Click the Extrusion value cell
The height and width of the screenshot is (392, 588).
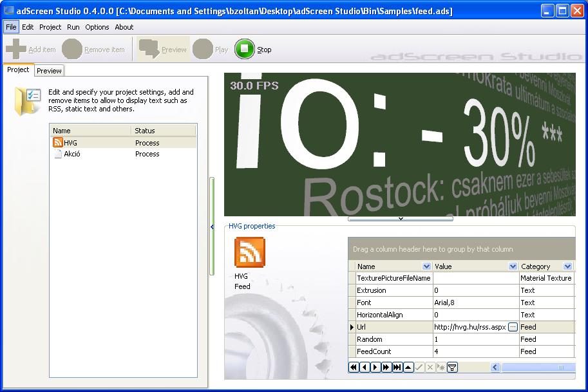point(475,290)
